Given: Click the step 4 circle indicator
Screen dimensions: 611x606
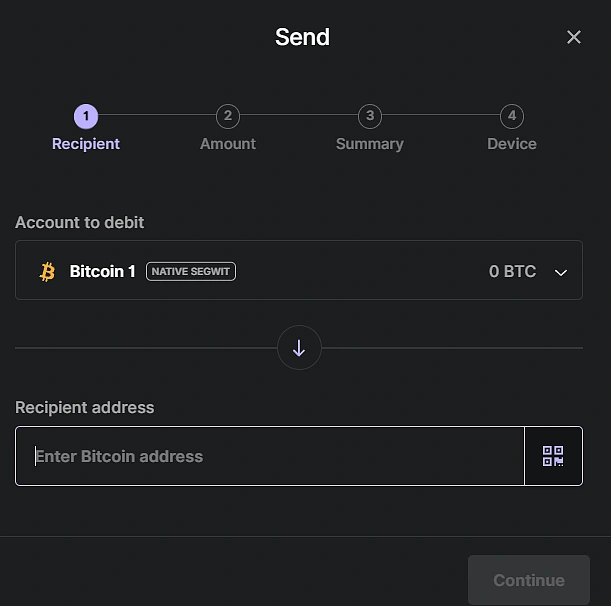Looking at the screenshot, I should coord(512,116).
